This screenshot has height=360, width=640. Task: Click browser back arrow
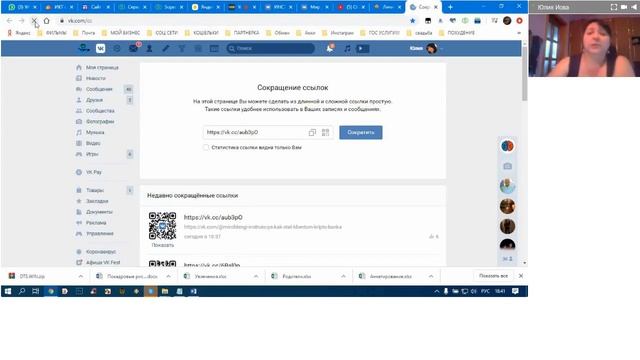point(9,21)
